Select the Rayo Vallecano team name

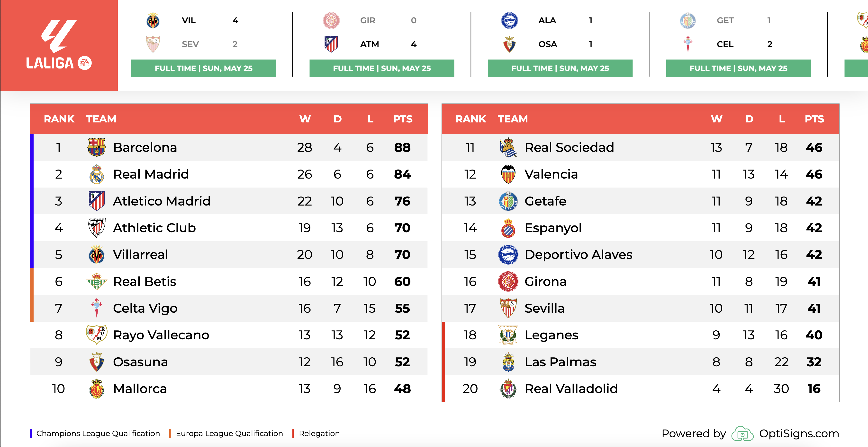point(161,335)
